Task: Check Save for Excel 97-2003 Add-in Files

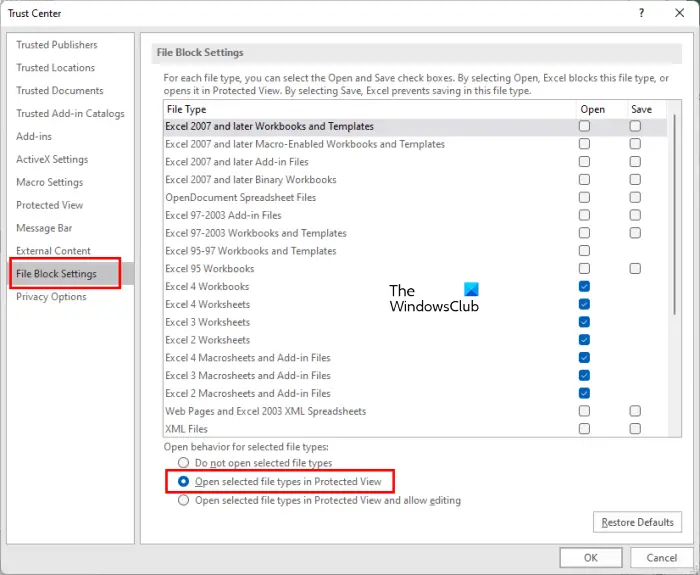Action: [x=635, y=215]
